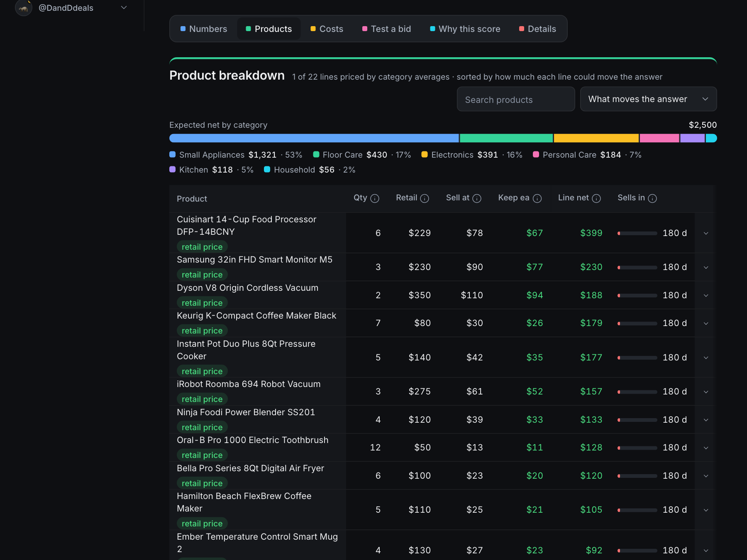
Task: Click the Sell at info icon
Action: click(x=477, y=199)
